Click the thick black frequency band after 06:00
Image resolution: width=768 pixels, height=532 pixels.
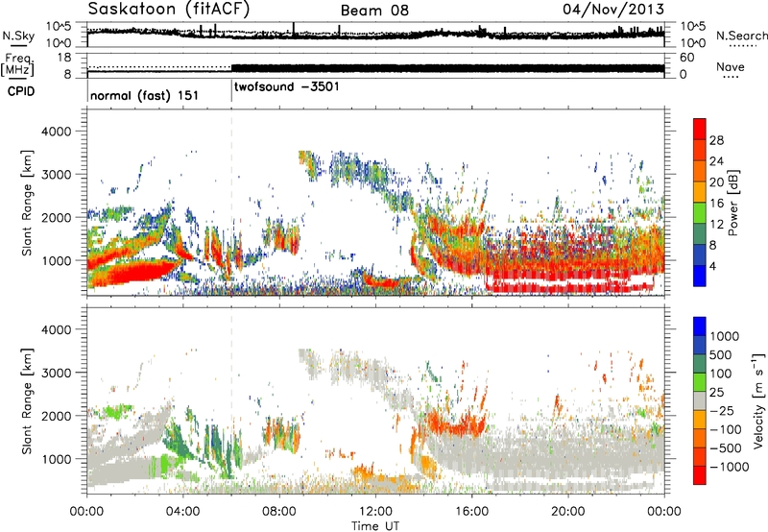coord(447,68)
